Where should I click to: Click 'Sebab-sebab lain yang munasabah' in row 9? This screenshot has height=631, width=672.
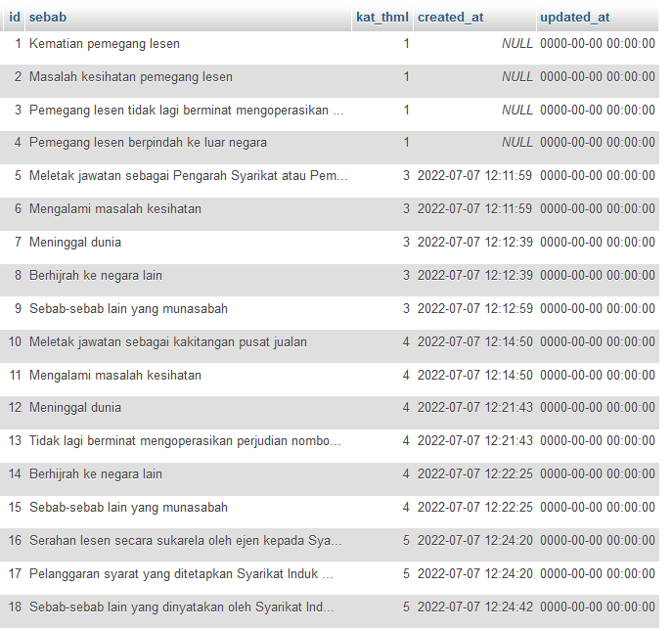(128, 309)
